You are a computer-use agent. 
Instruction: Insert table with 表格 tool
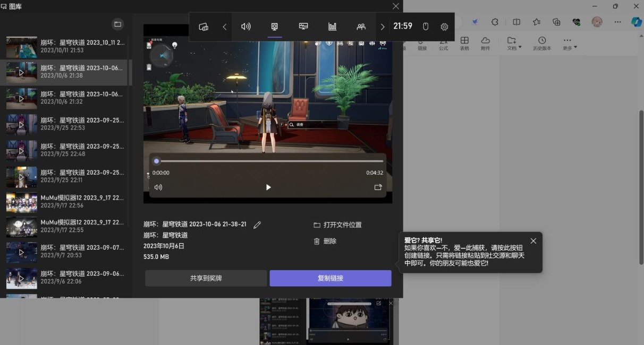pyautogui.click(x=464, y=44)
